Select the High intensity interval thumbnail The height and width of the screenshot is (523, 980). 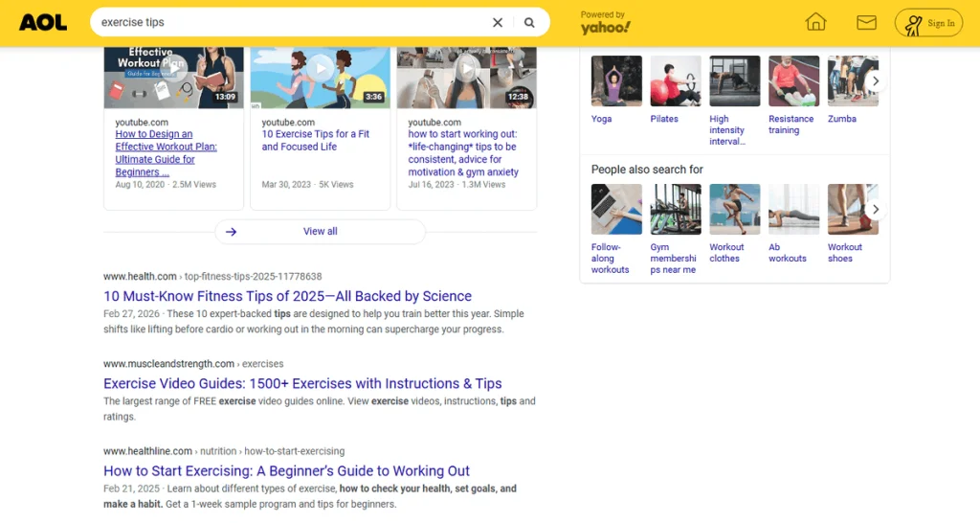tap(734, 80)
